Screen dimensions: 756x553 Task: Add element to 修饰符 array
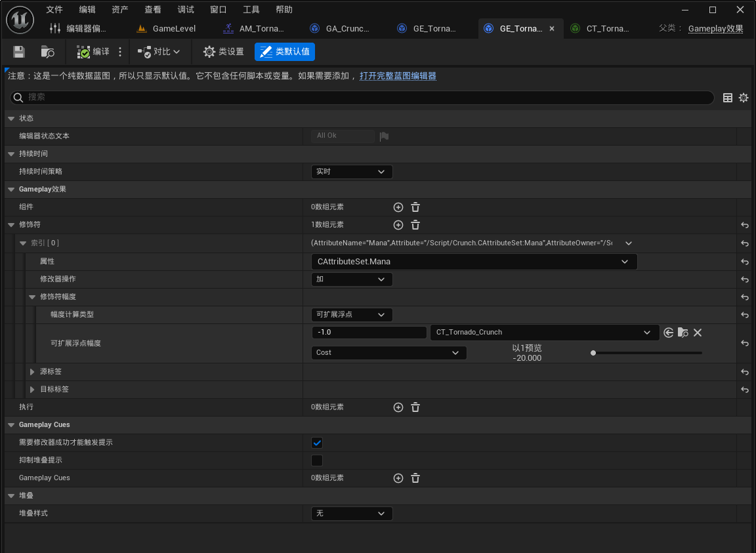[x=398, y=225]
